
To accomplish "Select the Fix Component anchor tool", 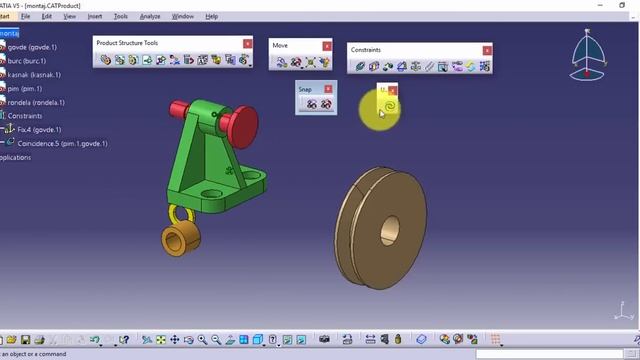I will [415, 66].
